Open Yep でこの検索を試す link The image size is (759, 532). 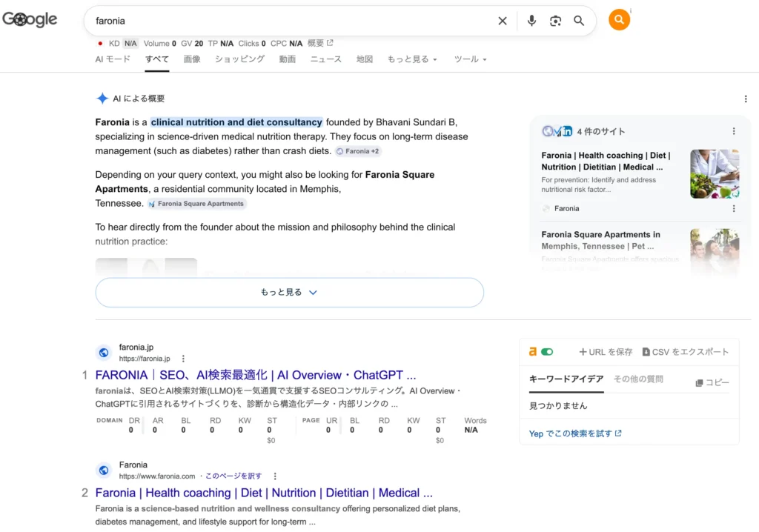[x=575, y=433]
